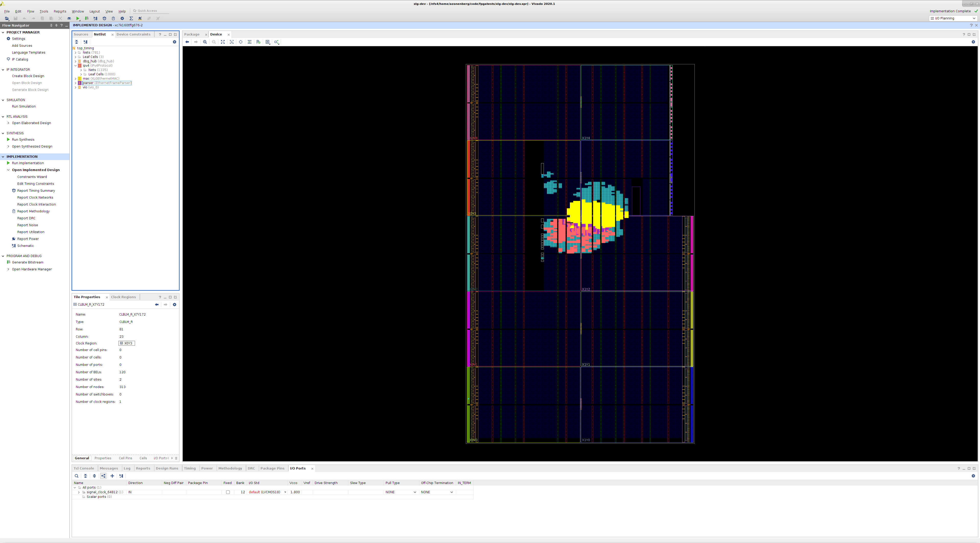Image resolution: width=980 pixels, height=543 pixels.
Task: Click the clipboard check icon in main toolbar
Action: coord(113,18)
